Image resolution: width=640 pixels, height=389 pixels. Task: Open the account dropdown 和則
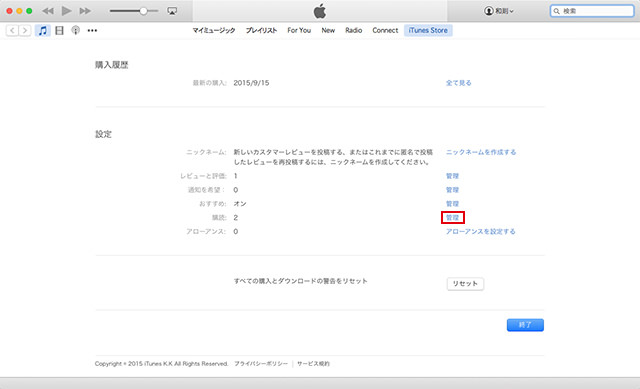click(499, 11)
